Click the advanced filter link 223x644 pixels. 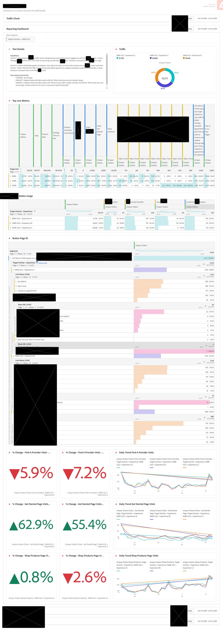[x=42, y=263]
